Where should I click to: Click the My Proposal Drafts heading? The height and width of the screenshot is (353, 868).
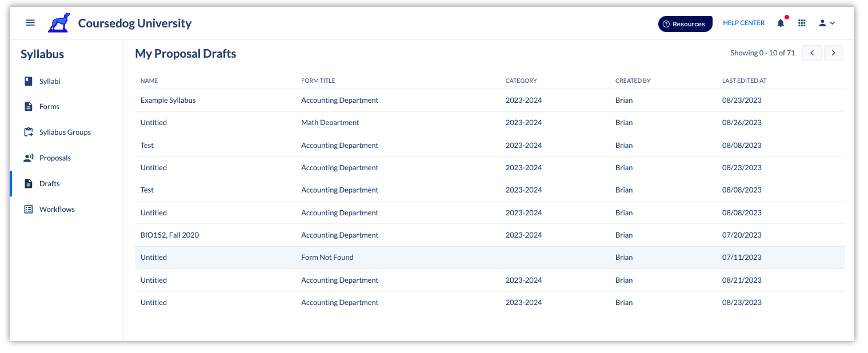(x=186, y=54)
